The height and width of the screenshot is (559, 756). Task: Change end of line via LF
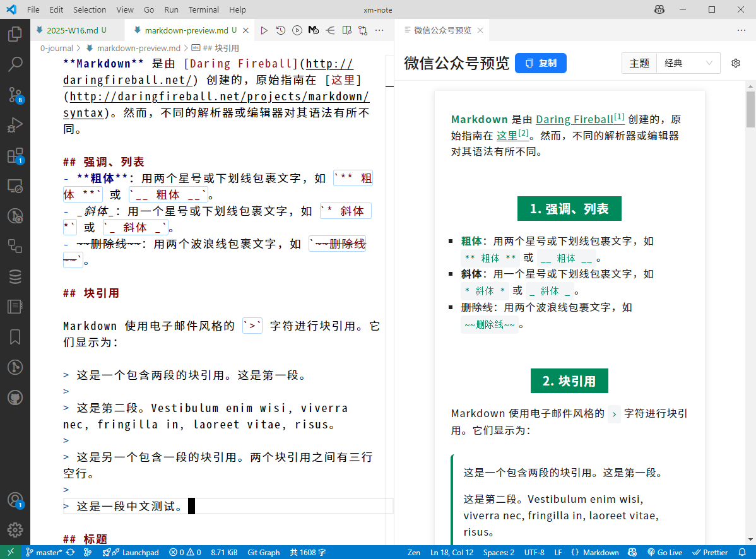tap(558, 552)
